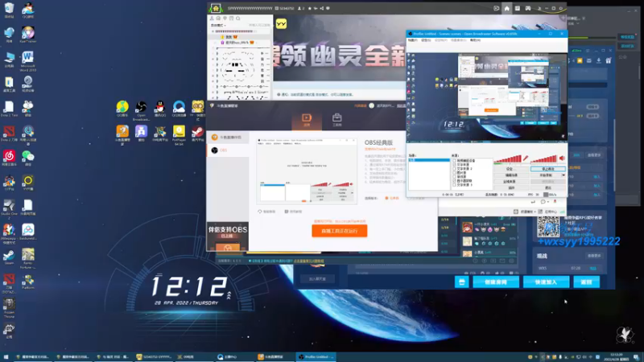Click 返回 in the game platform

[586, 282]
